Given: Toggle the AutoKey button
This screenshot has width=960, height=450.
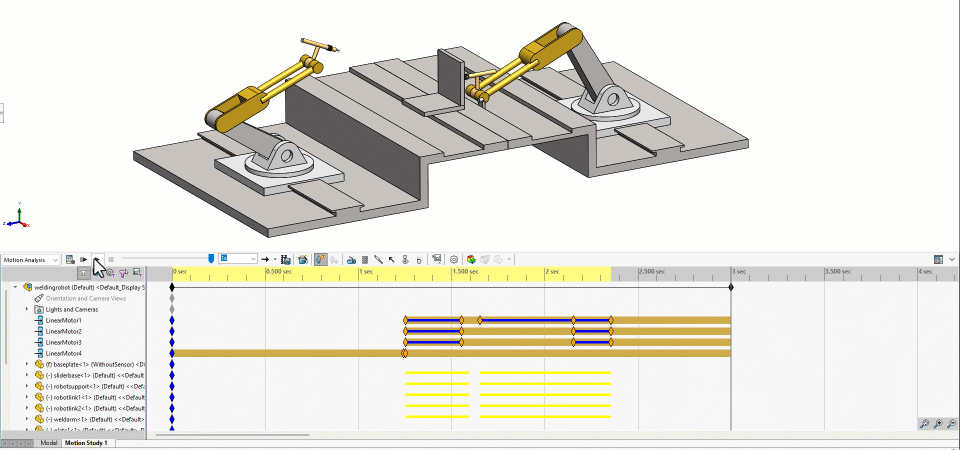Looking at the screenshot, I should pos(320,259).
